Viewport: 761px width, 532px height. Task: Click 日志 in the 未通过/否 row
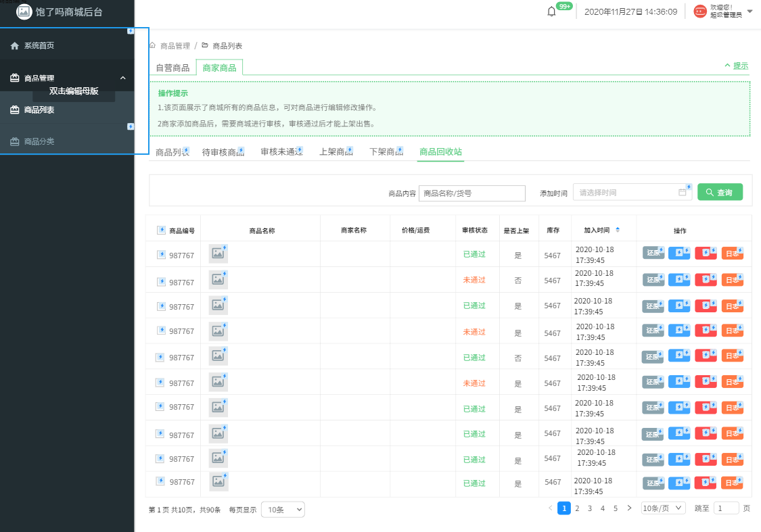[733, 279]
